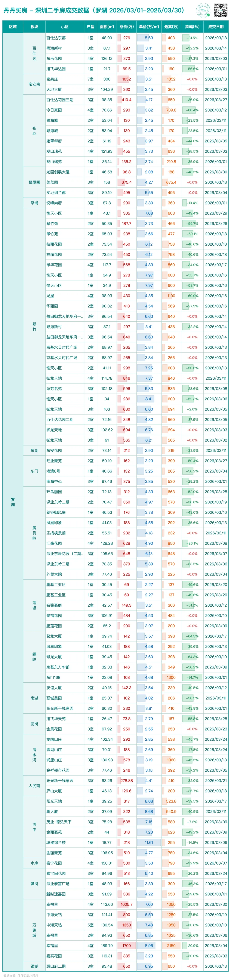Select the 东门168 community name
Viewport: 231px width, 980px height.
click(53, 677)
